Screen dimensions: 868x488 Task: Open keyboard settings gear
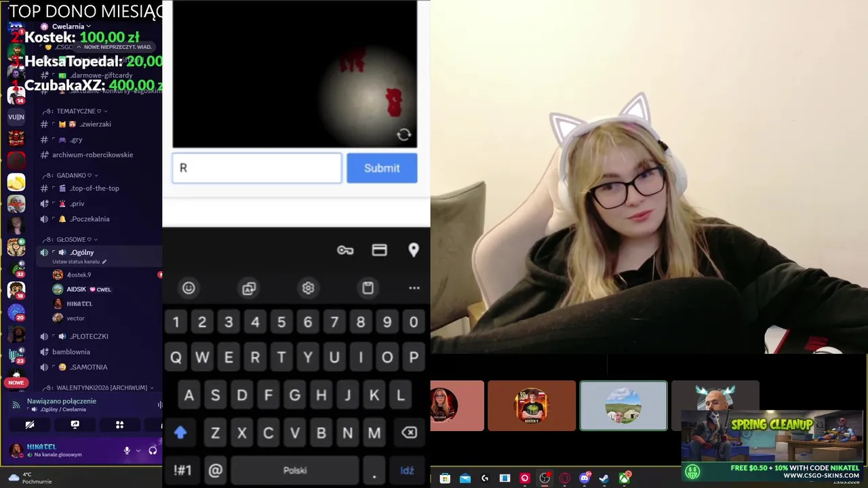pyautogui.click(x=308, y=288)
